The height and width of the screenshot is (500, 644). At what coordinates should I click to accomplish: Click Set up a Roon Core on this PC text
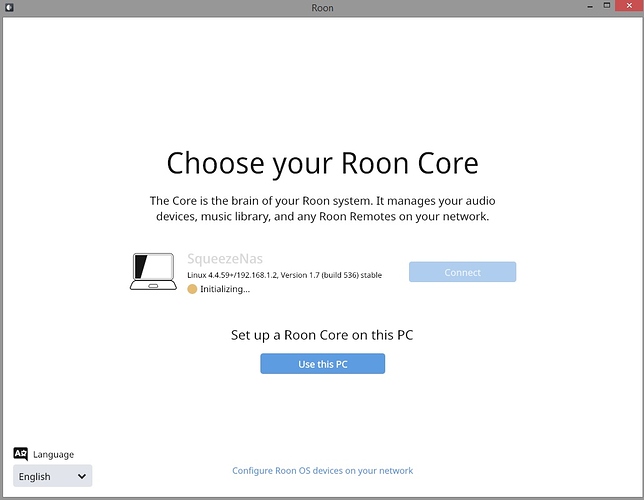[x=322, y=335]
